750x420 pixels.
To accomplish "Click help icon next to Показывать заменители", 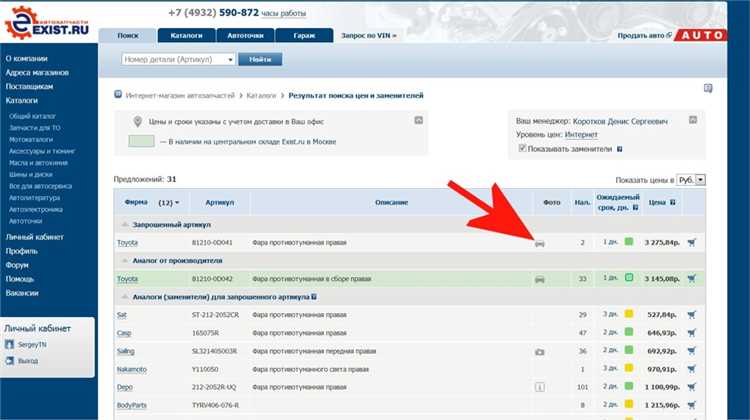I will pos(619,149).
